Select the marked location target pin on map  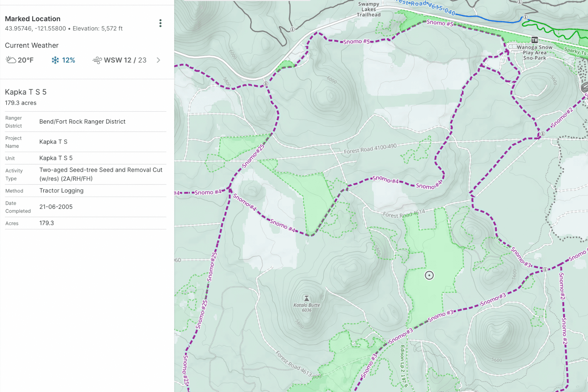pyautogui.click(x=429, y=275)
